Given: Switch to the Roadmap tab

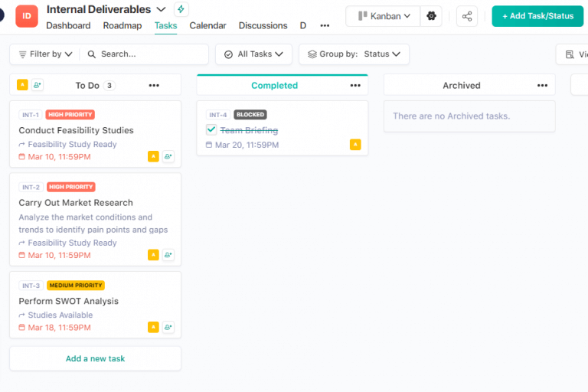Looking at the screenshot, I should 122,26.
